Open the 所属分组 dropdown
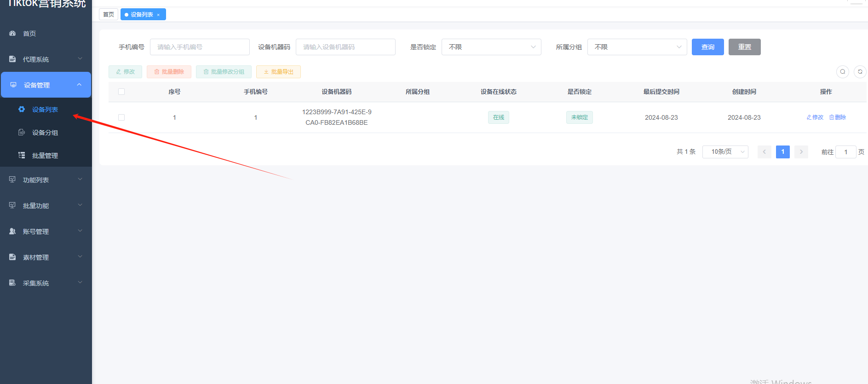 [637, 47]
